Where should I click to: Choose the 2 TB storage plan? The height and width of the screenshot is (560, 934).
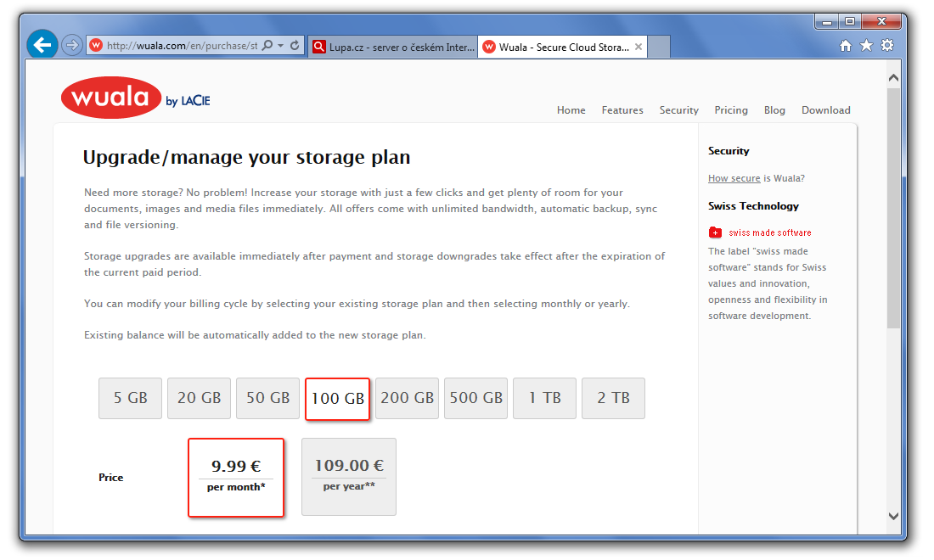click(613, 398)
